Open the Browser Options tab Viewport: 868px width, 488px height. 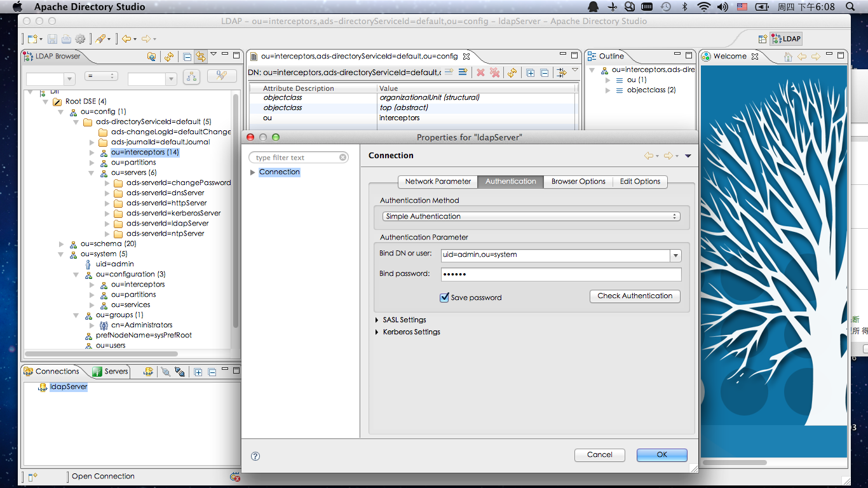tap(578, 182)
